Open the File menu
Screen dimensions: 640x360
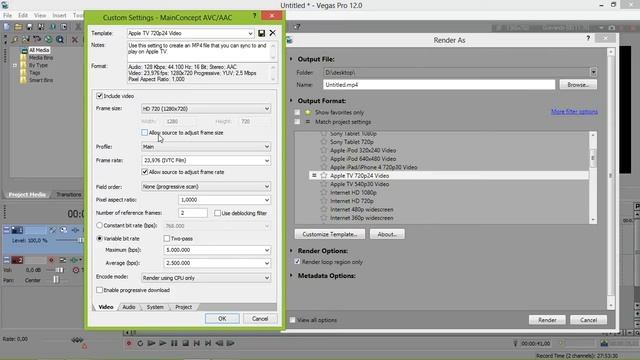(x=7, y=16)
